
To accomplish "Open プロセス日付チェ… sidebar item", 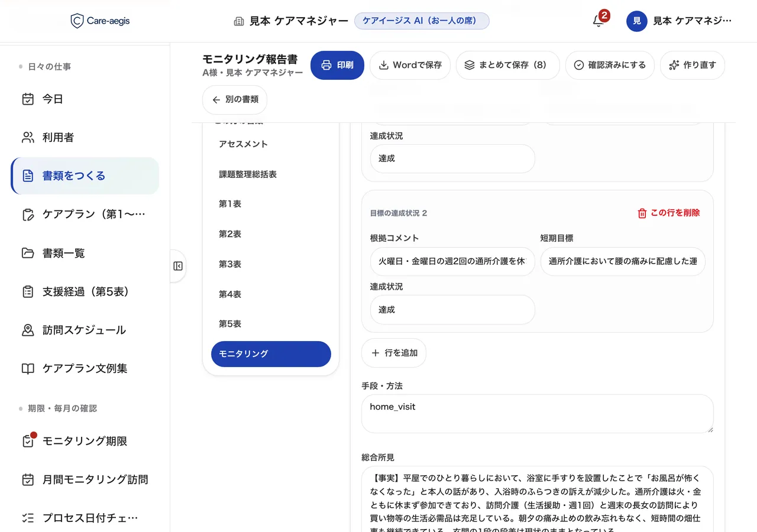I will pos(85,518).
